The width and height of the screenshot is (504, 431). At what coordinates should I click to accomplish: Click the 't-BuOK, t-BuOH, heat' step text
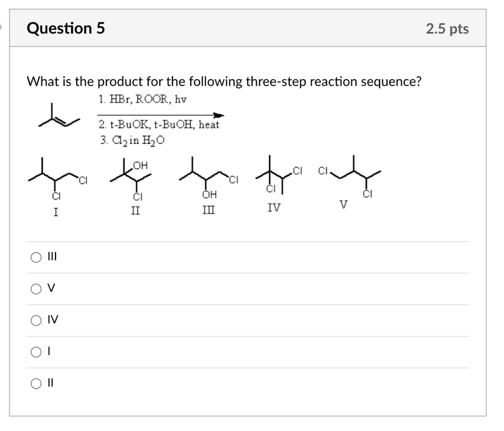(158, 124)
